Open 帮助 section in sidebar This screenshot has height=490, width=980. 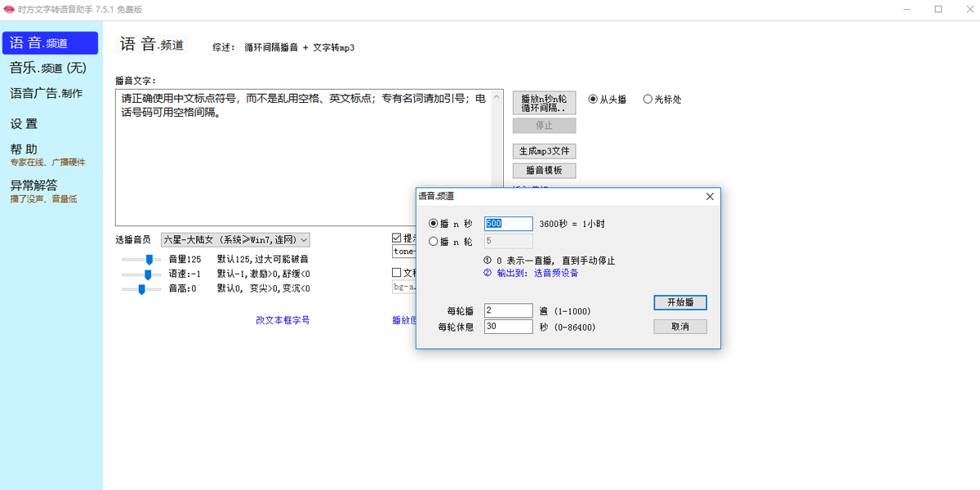24,149
